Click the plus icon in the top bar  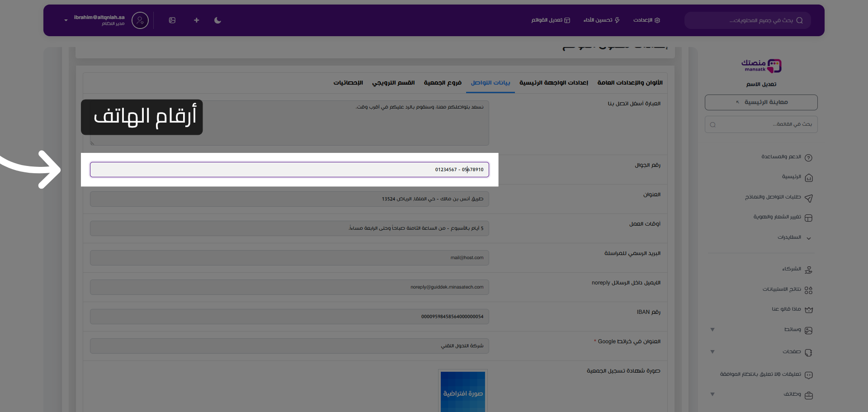tap(196, 20)
